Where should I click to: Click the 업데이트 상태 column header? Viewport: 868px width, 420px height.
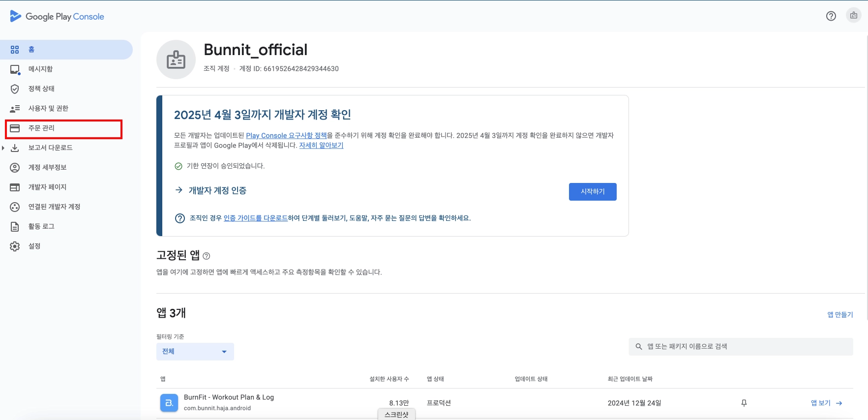click(x=531, y=379)
